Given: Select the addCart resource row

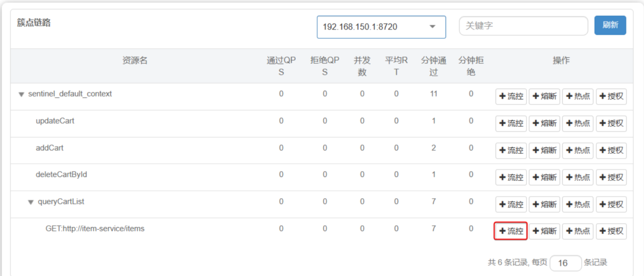Looking at the screenshot, I should coord(50,148).
